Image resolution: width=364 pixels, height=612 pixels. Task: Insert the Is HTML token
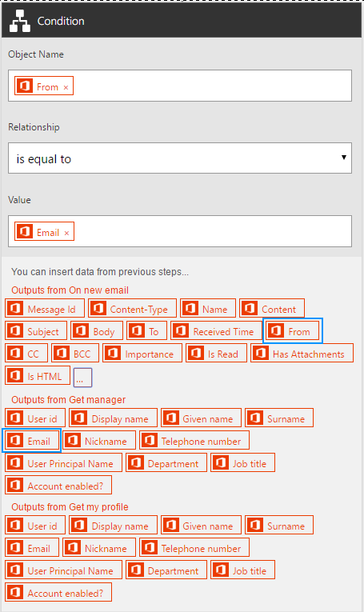[38, 376]
